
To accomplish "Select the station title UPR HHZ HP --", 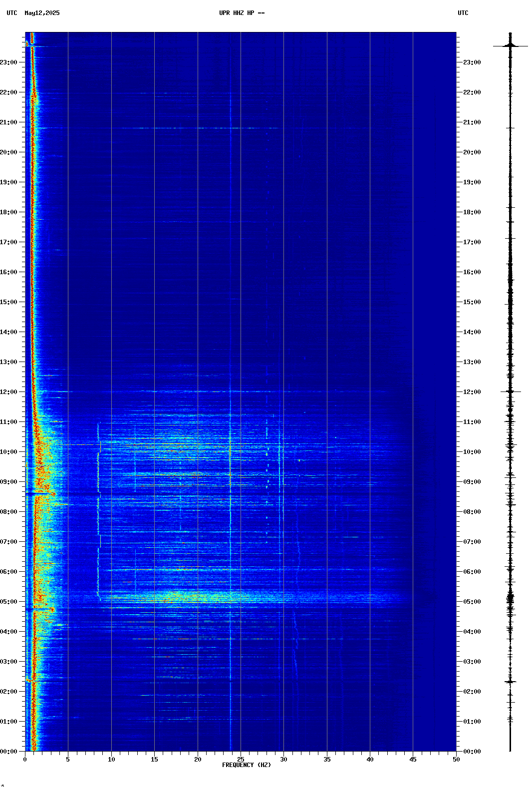I will pyautogui.click(x=242, y=13).
